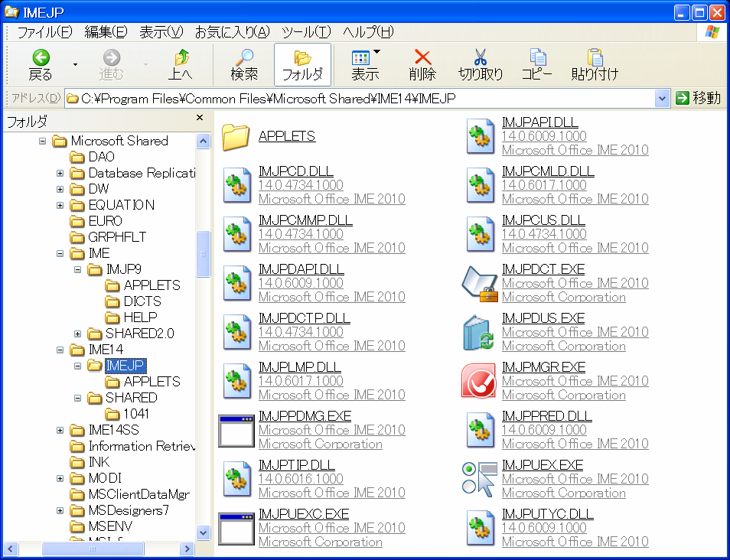Open the お気に入り(A) menu

pos(233,32)
